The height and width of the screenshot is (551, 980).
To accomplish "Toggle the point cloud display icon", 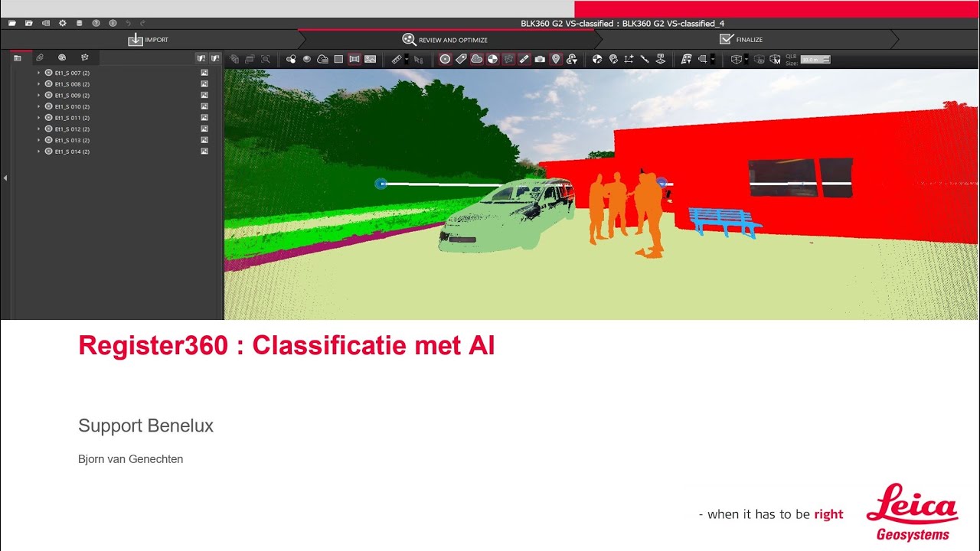I will 476,59.
